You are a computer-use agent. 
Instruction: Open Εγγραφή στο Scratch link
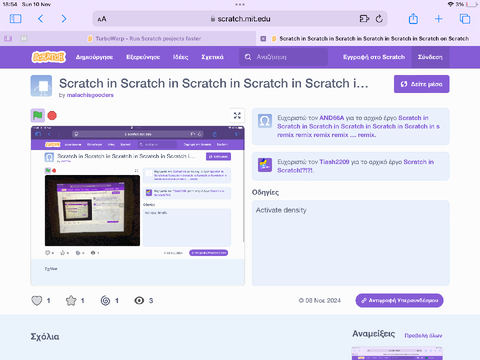click(374, 57)
